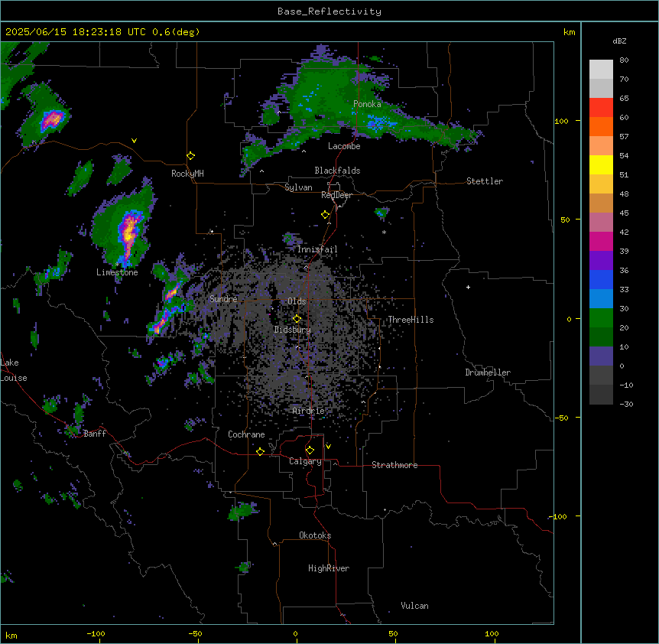659x644 pixels.
Task: Click the Lacombe city label
Action: point(344,146)
